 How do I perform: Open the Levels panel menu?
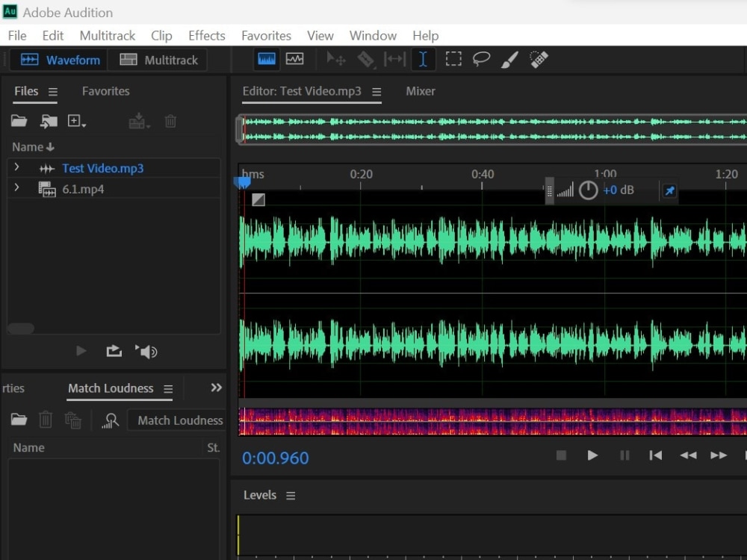pos(291,496)
